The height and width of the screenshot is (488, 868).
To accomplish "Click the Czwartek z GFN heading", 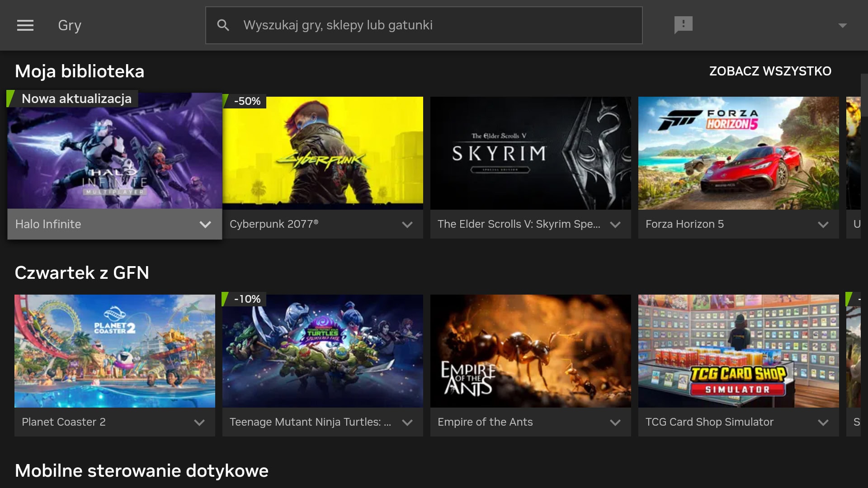I will click(82, 273).
